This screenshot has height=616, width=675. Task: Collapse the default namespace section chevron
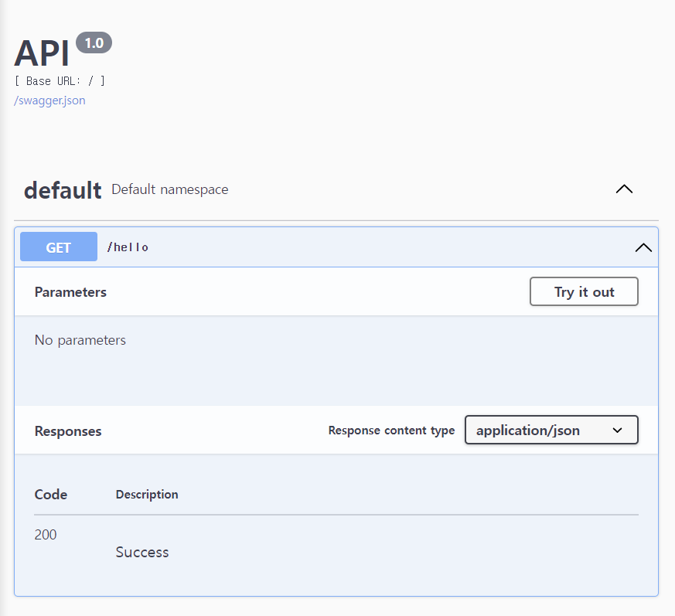(x=624, y=189)
